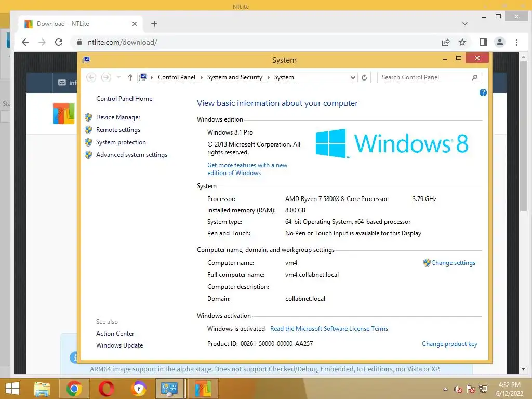Click the shield icon beside System protection
The height and width of the screenshot is (399, 532).
coord(88,142)
